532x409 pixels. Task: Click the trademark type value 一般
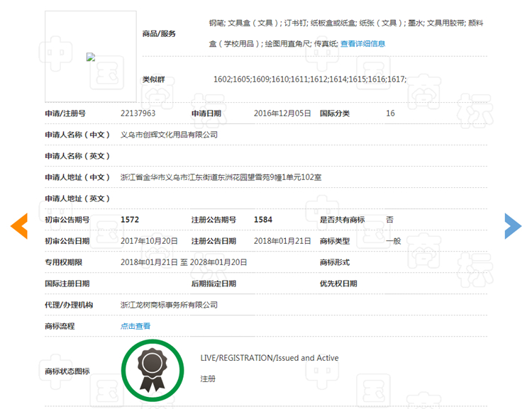[x=393, y=241]
